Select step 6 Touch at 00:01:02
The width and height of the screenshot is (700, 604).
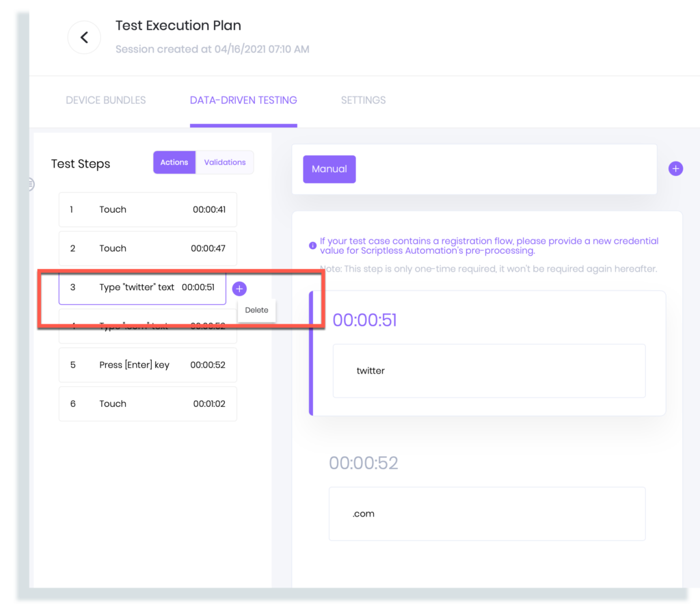148,404
